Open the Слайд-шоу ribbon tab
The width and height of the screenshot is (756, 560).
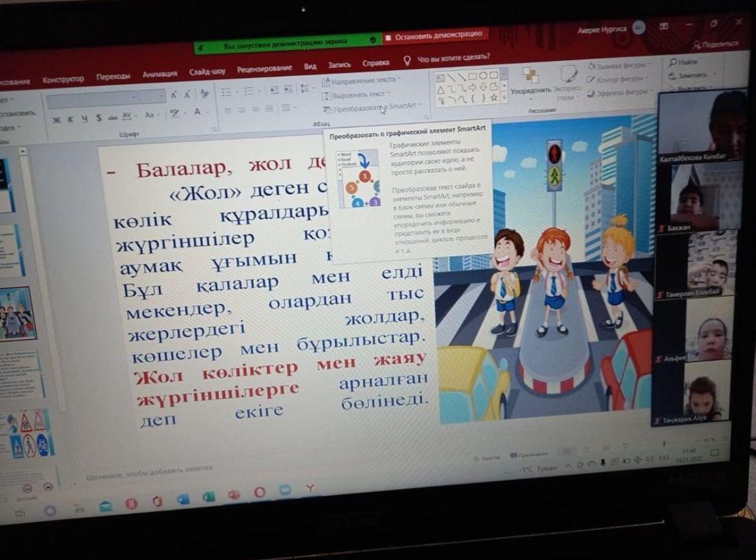pos(207,71)
